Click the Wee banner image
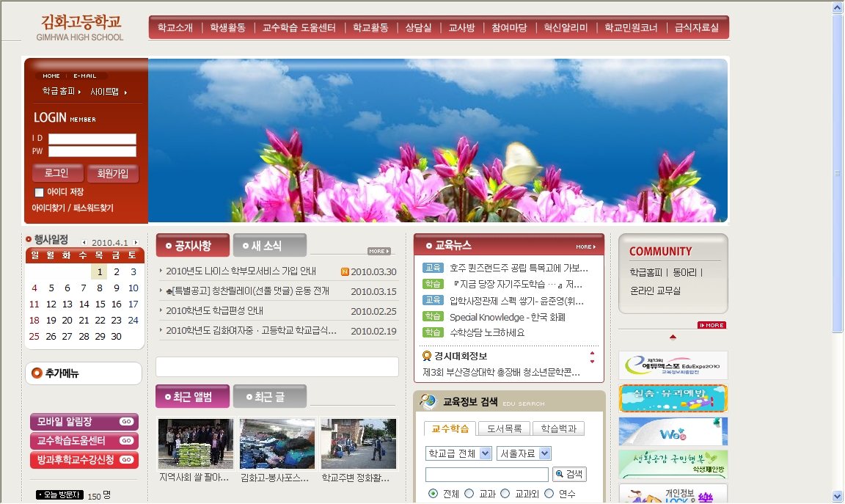Viewport: 845px width, 504px height. point(673,432)
